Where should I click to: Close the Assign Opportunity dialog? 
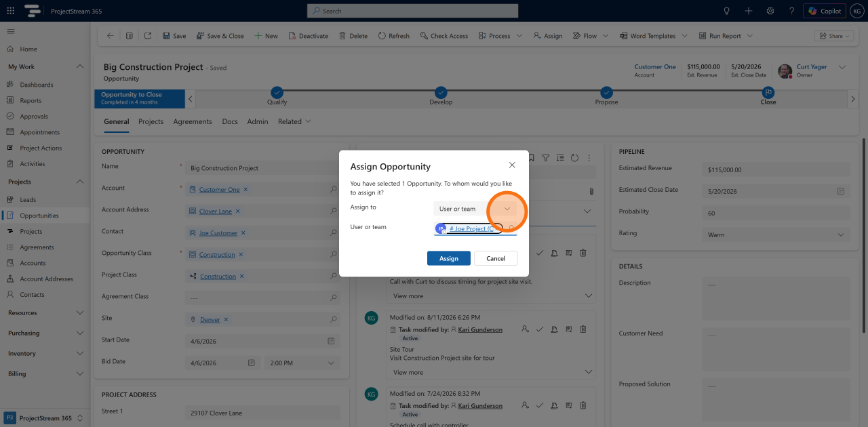pos(512,165)
